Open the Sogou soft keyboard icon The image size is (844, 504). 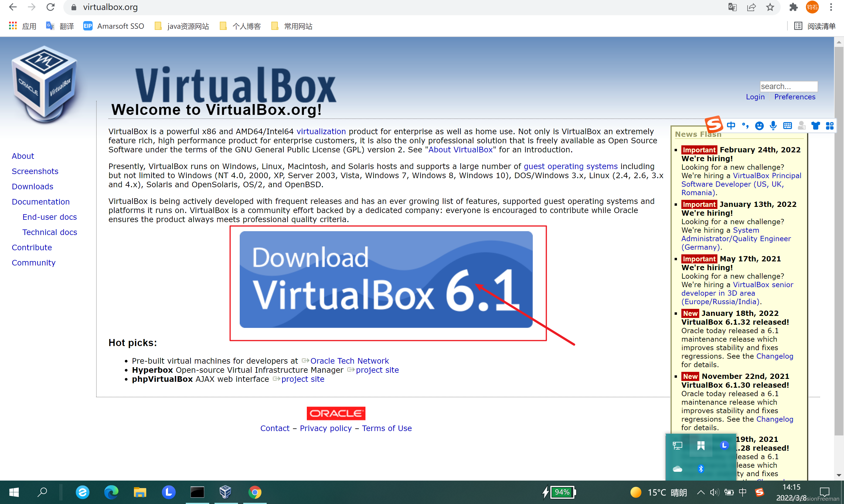(787, 126)
